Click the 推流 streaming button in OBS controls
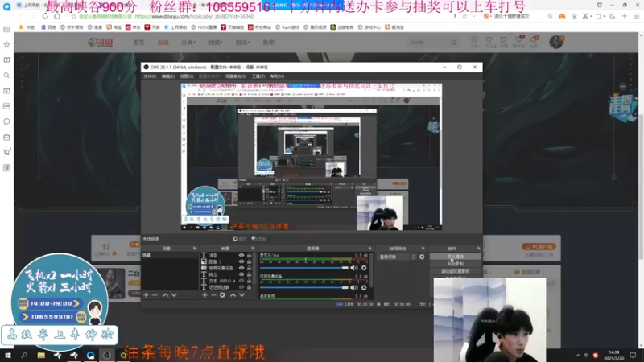Viewport: 644px width, 362px height. click(x=456, y=257)
